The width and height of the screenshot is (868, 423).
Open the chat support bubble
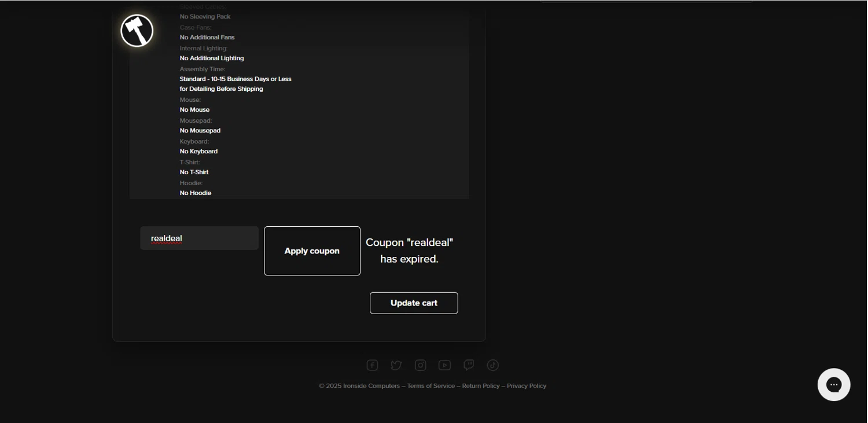coord(834,385)
